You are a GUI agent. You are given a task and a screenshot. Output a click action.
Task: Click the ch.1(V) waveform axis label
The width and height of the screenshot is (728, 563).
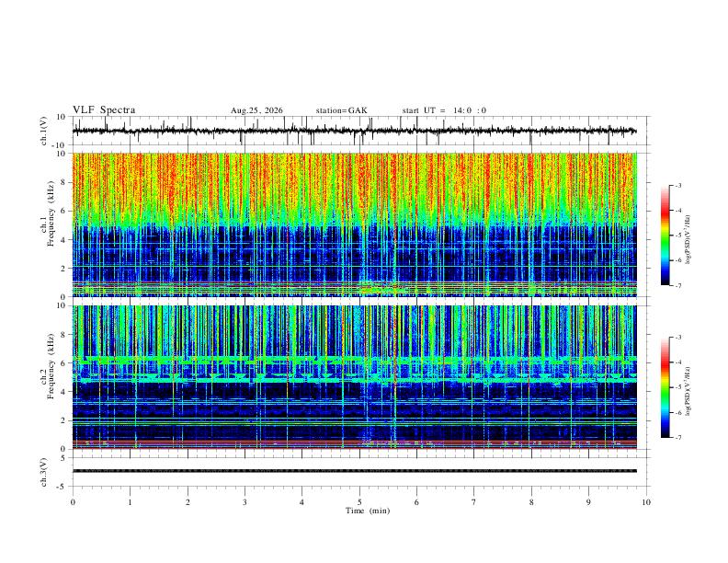click(x=44, y=131)
